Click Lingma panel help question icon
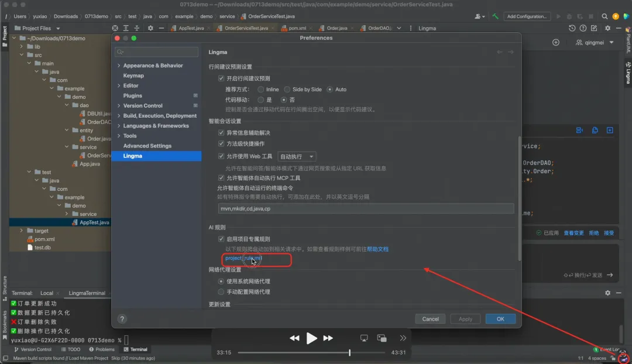 (583, 28)
